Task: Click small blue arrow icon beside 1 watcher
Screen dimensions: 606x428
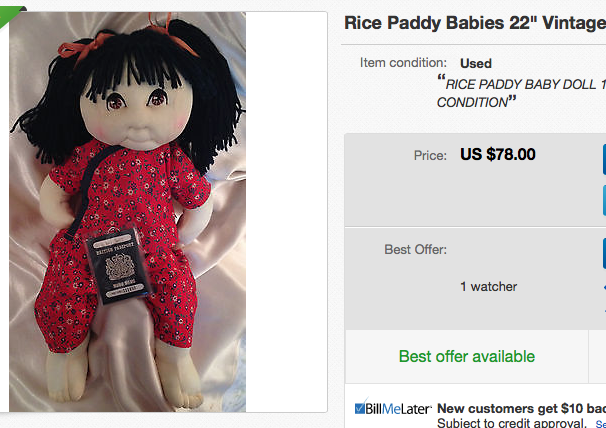Action: tap(604, 287)
